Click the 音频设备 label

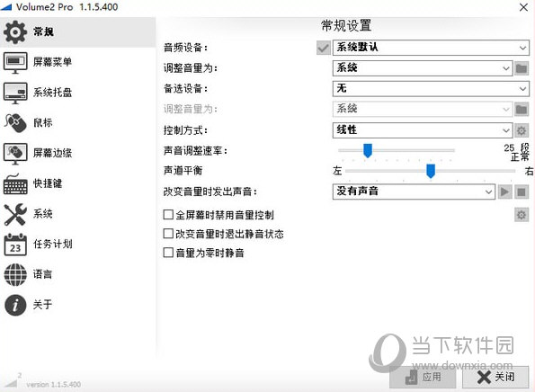point(185,48)
